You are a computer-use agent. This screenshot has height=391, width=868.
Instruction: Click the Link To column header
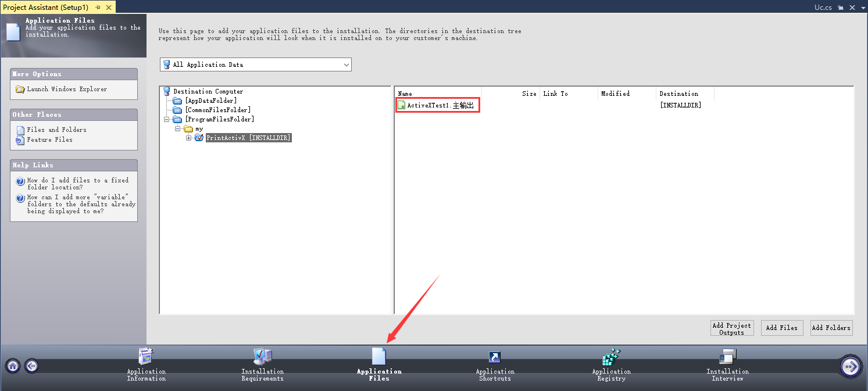click(569, 94)
